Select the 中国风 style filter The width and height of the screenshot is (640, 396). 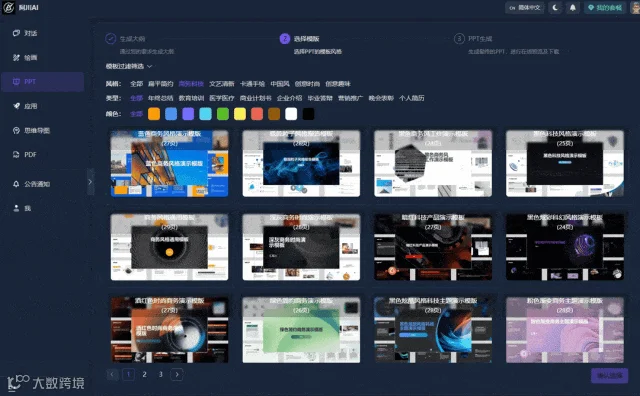[280, 84]
